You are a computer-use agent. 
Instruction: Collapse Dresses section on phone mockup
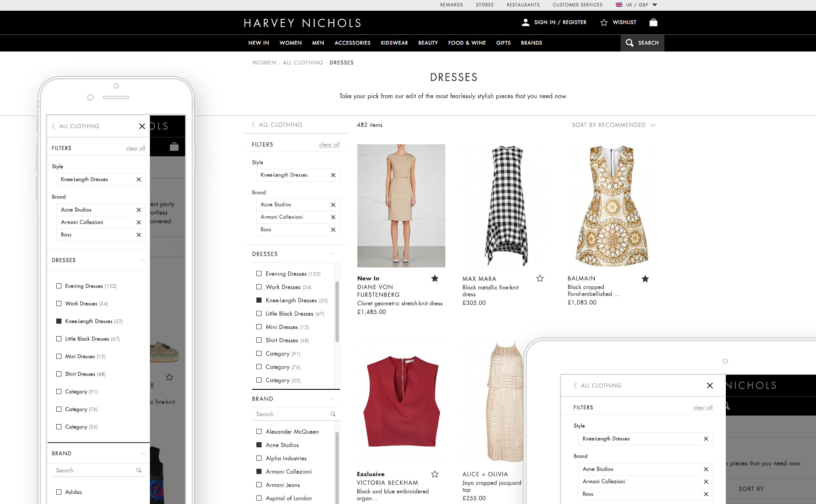142,261
